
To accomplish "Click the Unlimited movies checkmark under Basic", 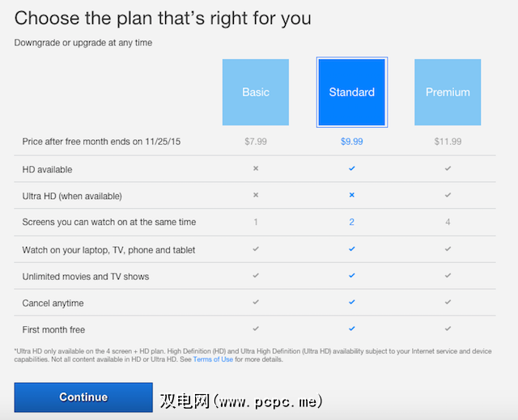I will 256,276.
